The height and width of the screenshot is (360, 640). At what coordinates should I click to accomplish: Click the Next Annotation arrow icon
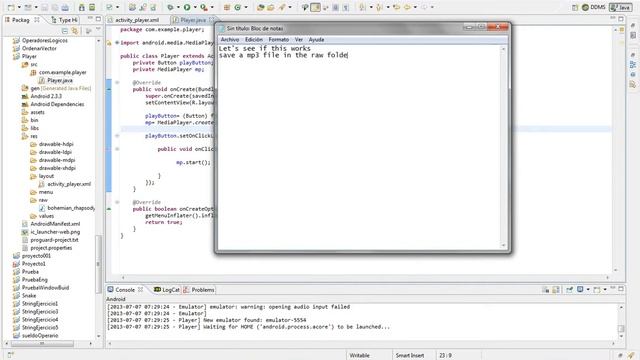(x=362, y=7)
